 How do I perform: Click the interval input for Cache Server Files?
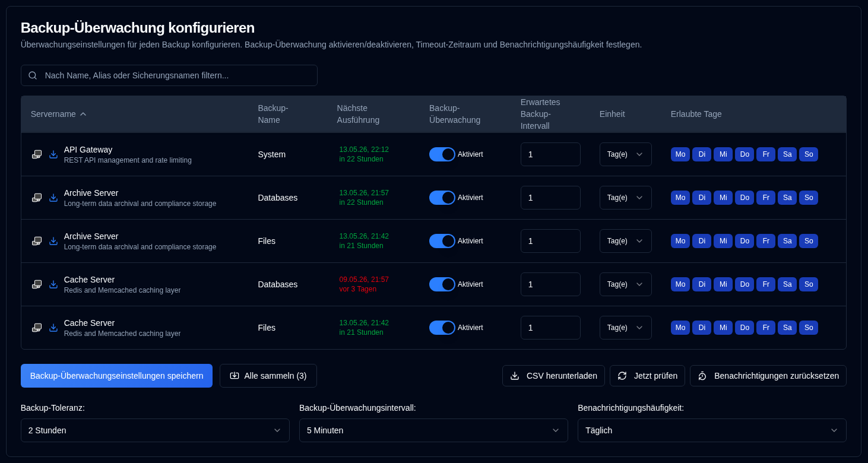pyautogui.click(x=550, y=328)
